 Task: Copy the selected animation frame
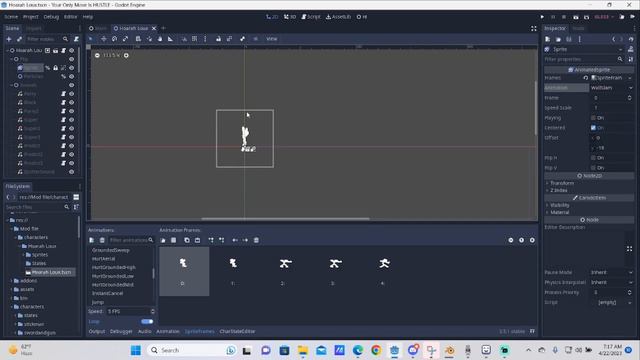click(x=187, y=240)
